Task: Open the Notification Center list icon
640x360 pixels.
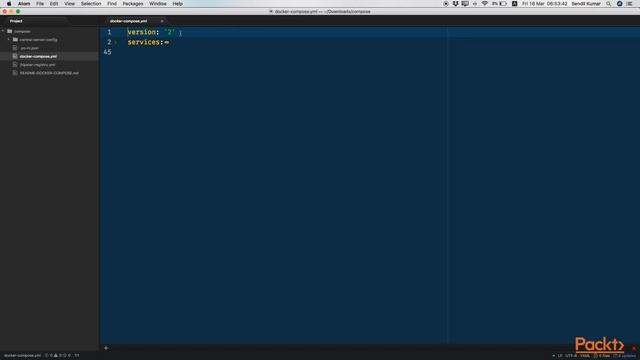Action: click(630, 4)
